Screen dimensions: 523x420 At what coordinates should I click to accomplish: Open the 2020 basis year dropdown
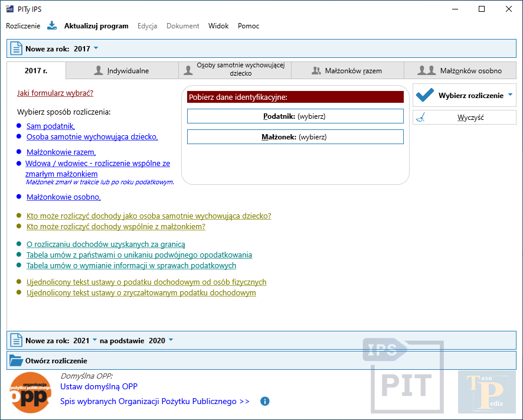(171, 340)
